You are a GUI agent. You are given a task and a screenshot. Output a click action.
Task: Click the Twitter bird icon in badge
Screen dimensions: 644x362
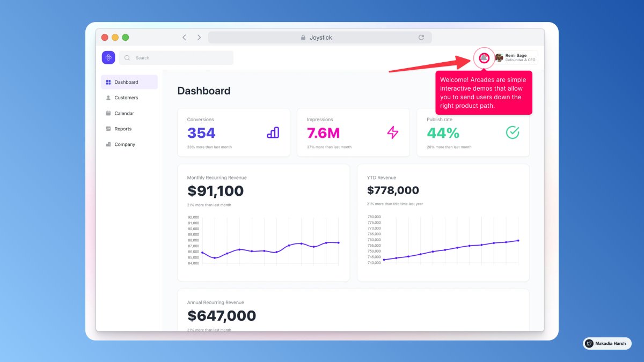(x=589, y=343)
